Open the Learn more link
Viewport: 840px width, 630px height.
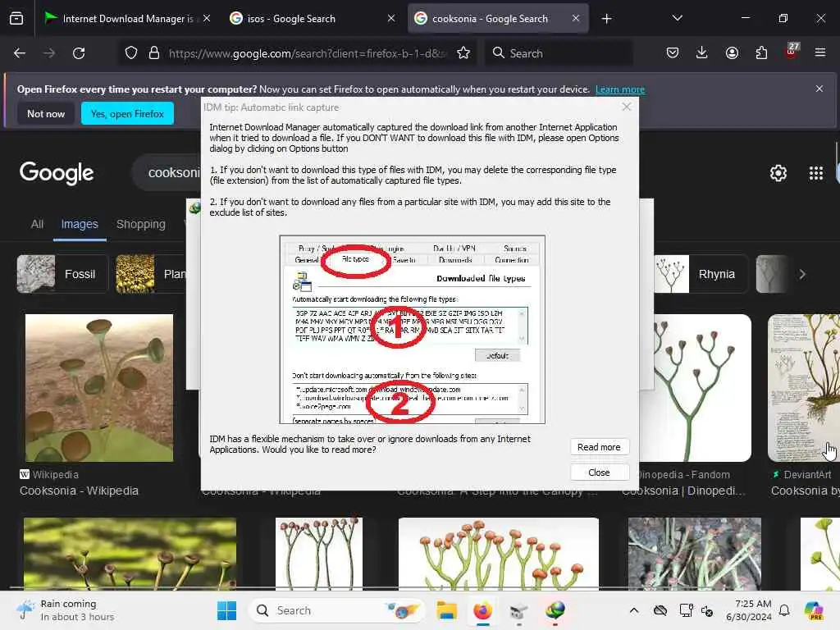pyautogui.click(x=620, y=89)
